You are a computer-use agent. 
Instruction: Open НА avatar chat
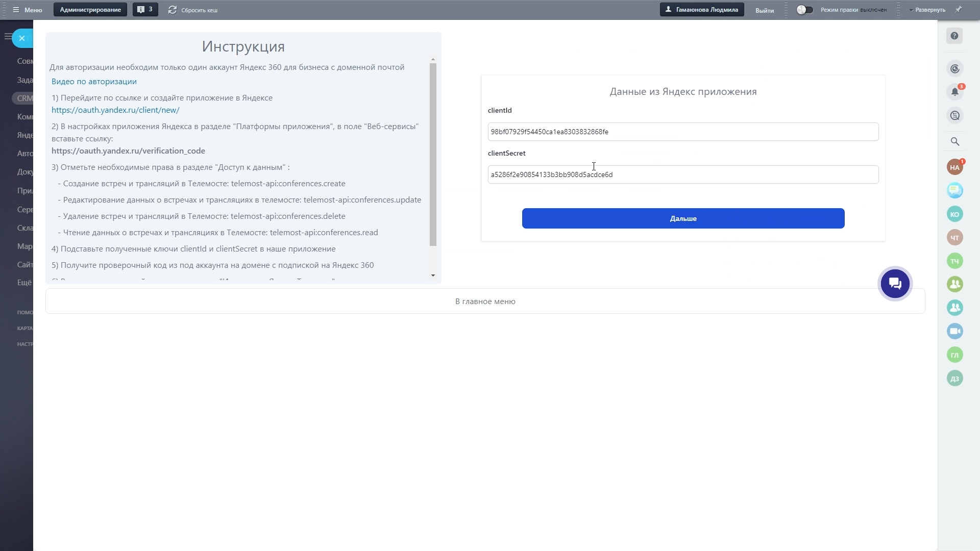click(x=954, y=167)
